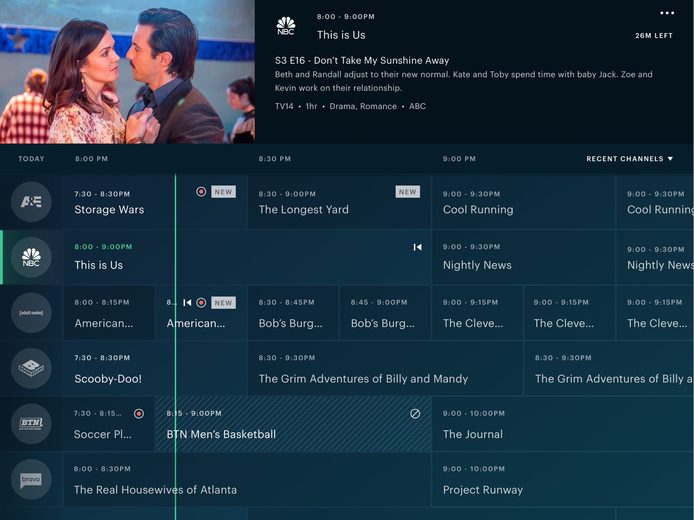Select Bob's Burgers 8:30-8:45PM program
694x520 pixels.
point(293,313)
